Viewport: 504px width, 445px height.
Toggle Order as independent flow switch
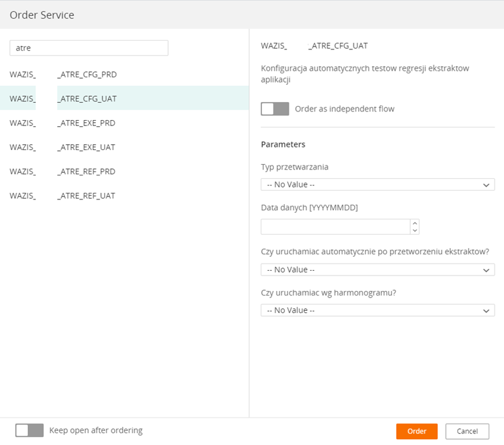pyautogui.click(x=275, y=109)
